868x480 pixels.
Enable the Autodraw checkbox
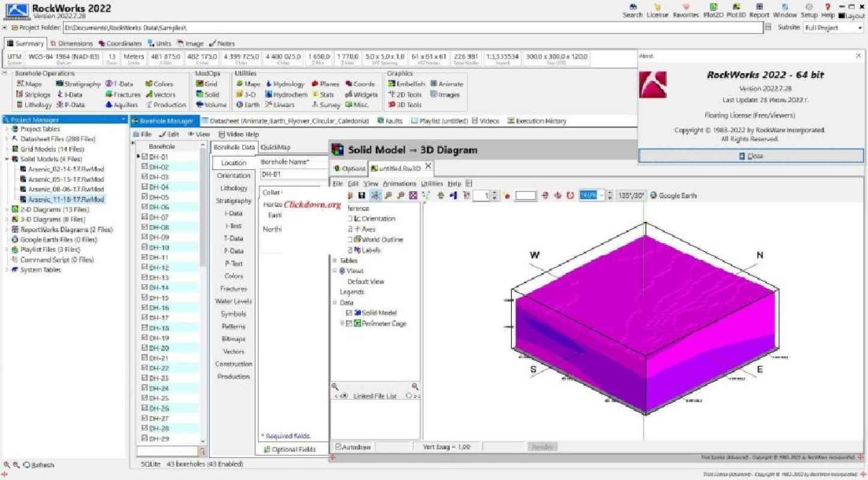pos(339,446)
